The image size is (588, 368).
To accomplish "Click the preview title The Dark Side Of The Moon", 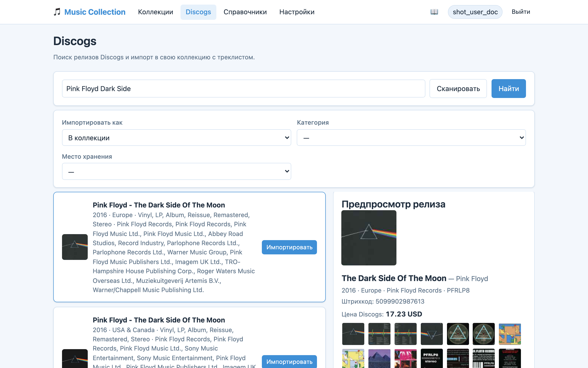I will pos(394,278).
